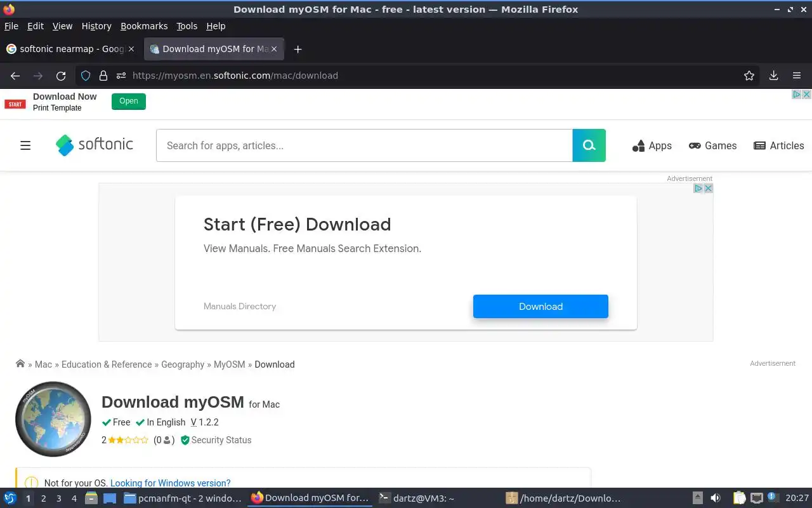Switch to workspace 3 in taskbar
Viewport: 812px width, 508px height.
click(x=59, y=498)
